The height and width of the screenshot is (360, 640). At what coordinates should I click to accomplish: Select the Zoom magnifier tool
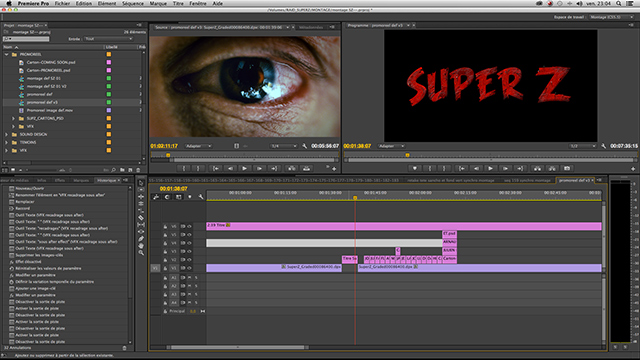tap(141, 253)
